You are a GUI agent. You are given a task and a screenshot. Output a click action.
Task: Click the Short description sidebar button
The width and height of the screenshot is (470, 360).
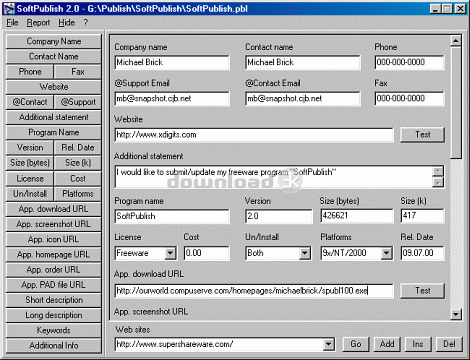click(x=54, y=300)
